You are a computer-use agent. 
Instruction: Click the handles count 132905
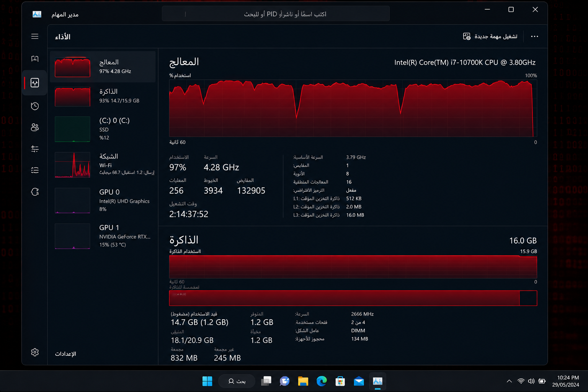pyautogui.click(x=251, y=191)
